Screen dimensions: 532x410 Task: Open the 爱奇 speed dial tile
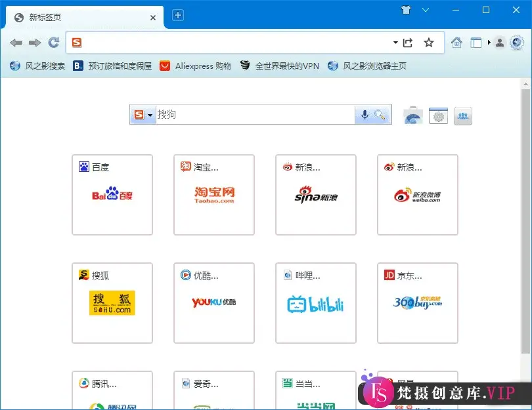(x=214, y=390)
